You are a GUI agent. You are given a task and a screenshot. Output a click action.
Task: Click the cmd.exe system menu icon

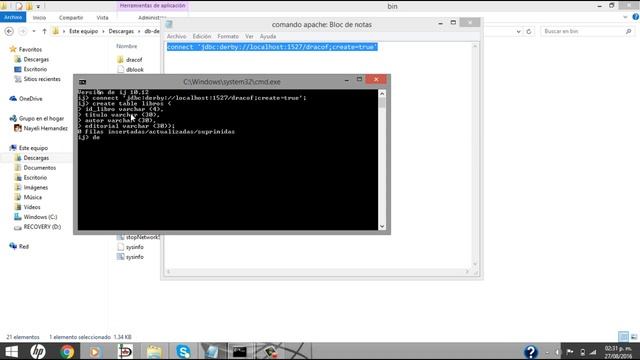tap(82, 82)
